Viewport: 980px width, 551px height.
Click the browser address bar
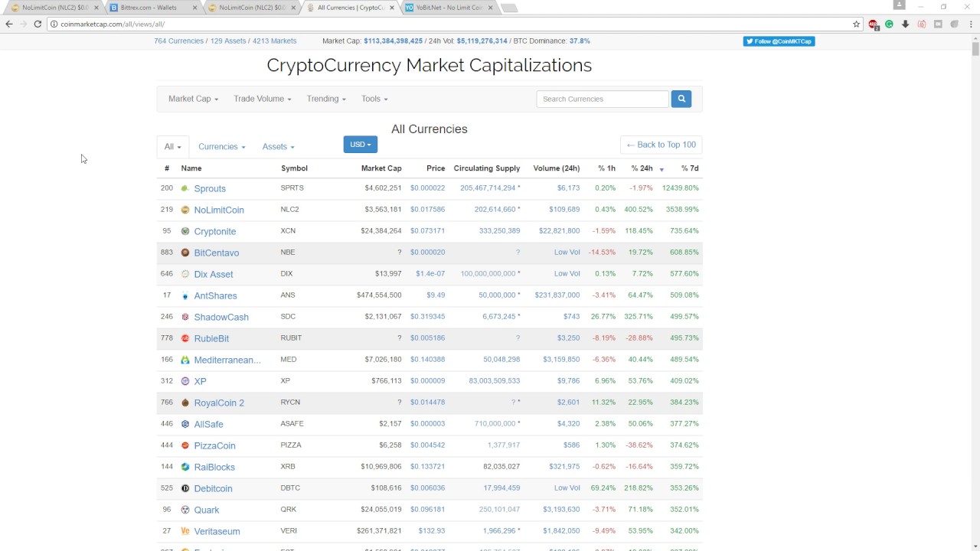(x=450, y=24)
